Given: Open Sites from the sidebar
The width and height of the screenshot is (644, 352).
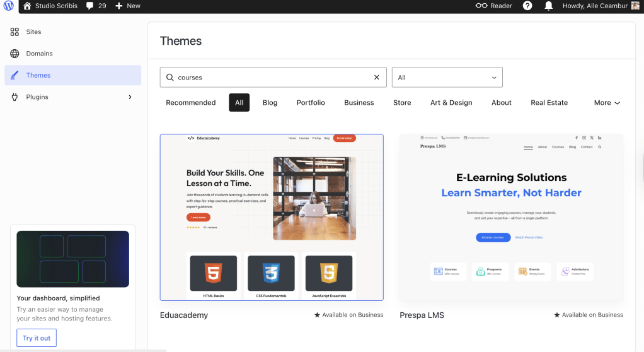Looking at the screenshot, I should [72, 32].
